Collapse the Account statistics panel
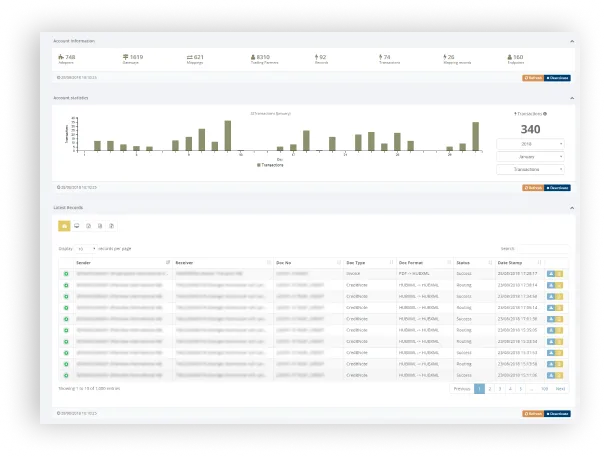The image size is (604, 456). tap(572, 98)
